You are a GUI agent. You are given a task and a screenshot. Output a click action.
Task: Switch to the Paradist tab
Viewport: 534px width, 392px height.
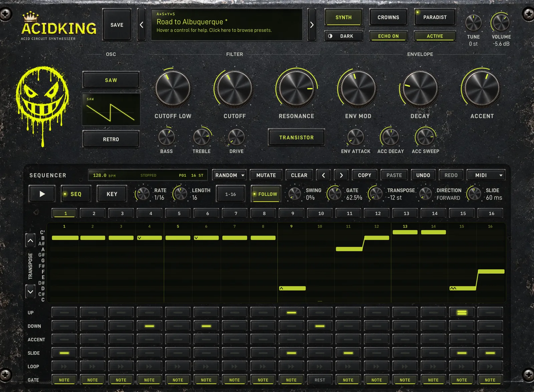click(435, 17)
